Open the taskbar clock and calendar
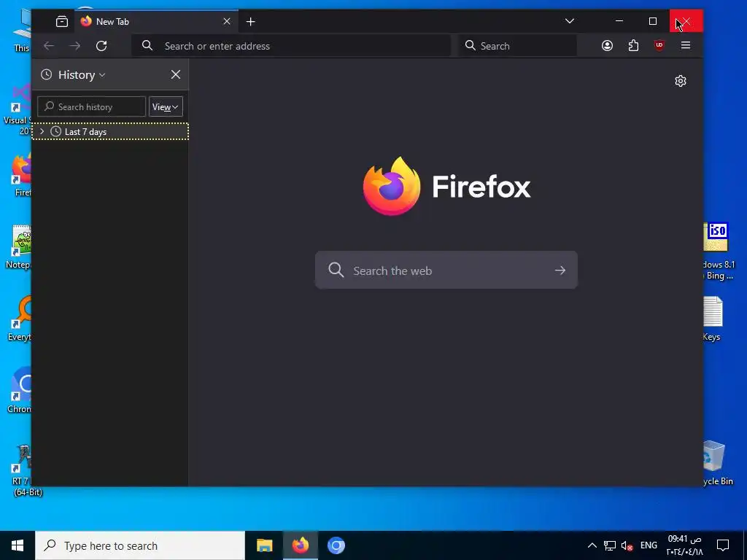747x560 pixels. pyautogui.click(x=684, y=545)
